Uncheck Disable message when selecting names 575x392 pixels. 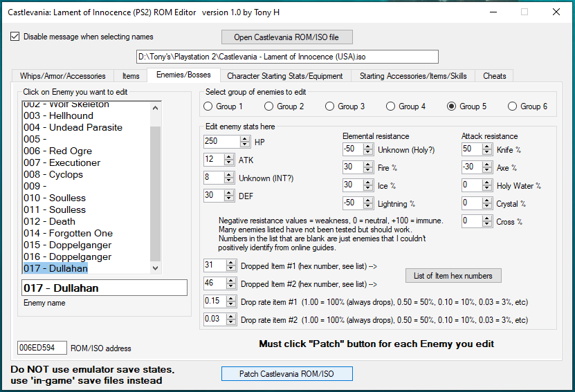pyautogui.click(x=15, y=37)
